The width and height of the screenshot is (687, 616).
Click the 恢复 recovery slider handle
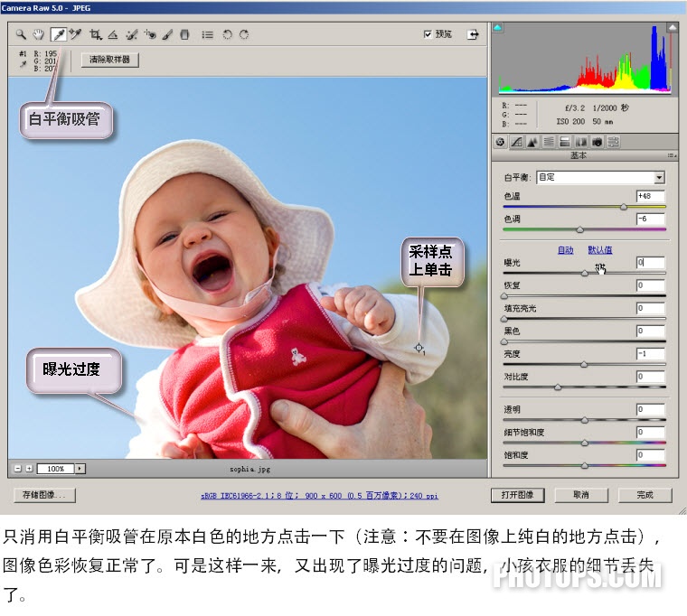[504, 296]
